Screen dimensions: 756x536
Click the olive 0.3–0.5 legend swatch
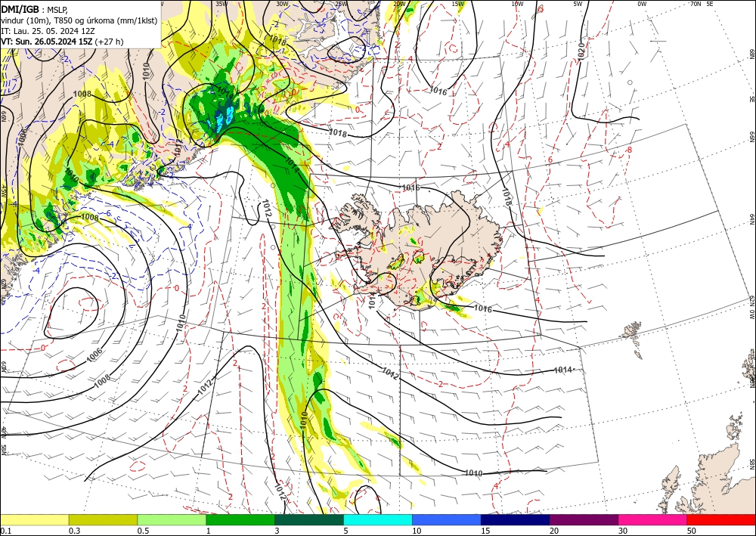pos(103,519)
